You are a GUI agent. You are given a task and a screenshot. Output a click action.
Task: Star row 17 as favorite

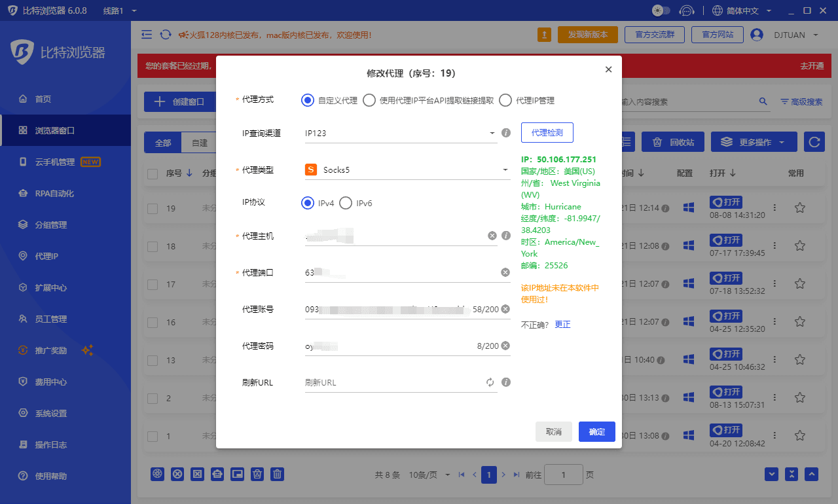pos(799,283)
